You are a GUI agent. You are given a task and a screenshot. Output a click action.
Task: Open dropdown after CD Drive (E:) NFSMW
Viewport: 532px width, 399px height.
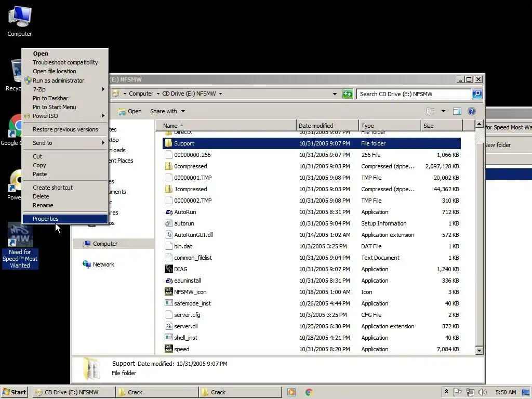[x=220, y=94]
